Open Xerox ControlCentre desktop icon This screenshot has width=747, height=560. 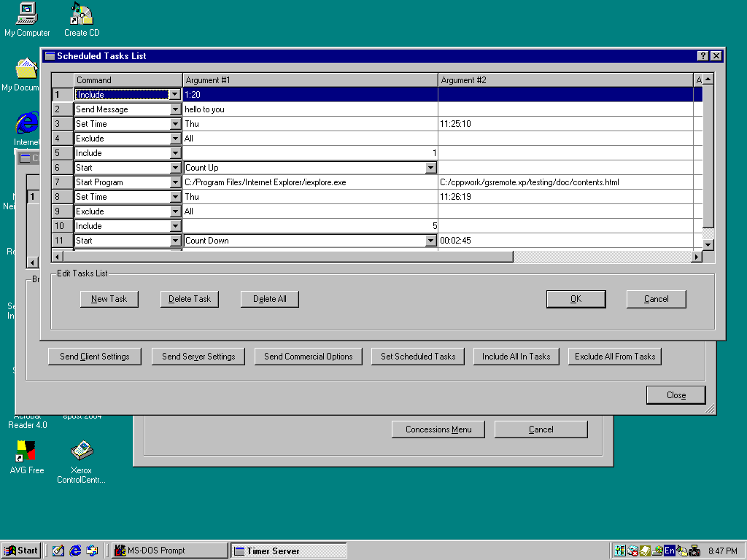click(x=81, y=451)
